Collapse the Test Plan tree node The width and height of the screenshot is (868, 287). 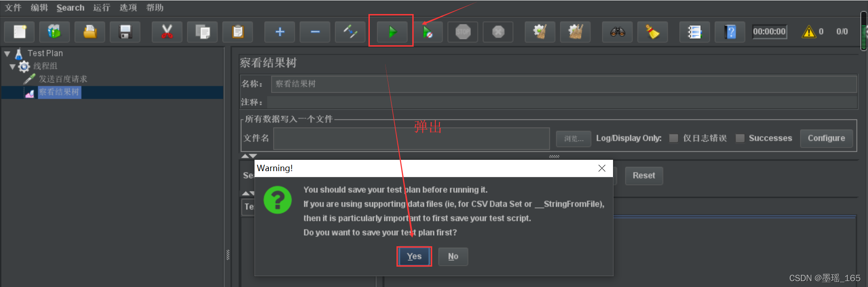pos(7,53)
